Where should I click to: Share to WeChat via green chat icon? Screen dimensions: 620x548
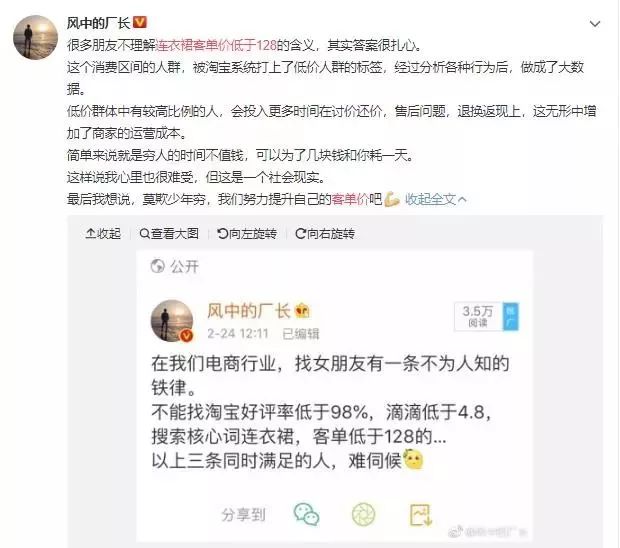click(x=306, y=514)
